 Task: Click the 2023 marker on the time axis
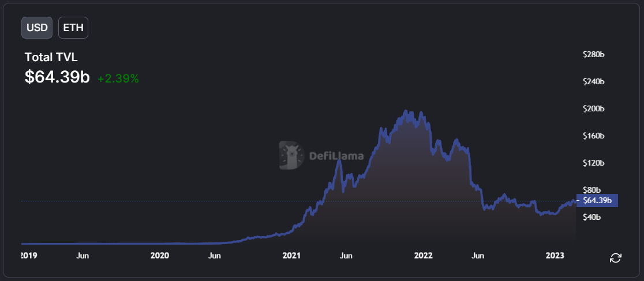[x=556, y=256]
